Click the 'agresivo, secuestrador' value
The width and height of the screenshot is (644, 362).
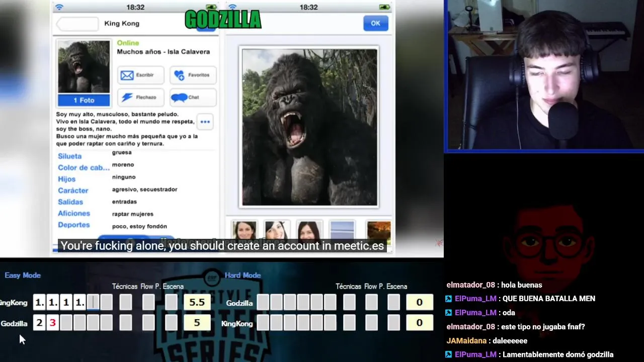[x=144, y=190]
